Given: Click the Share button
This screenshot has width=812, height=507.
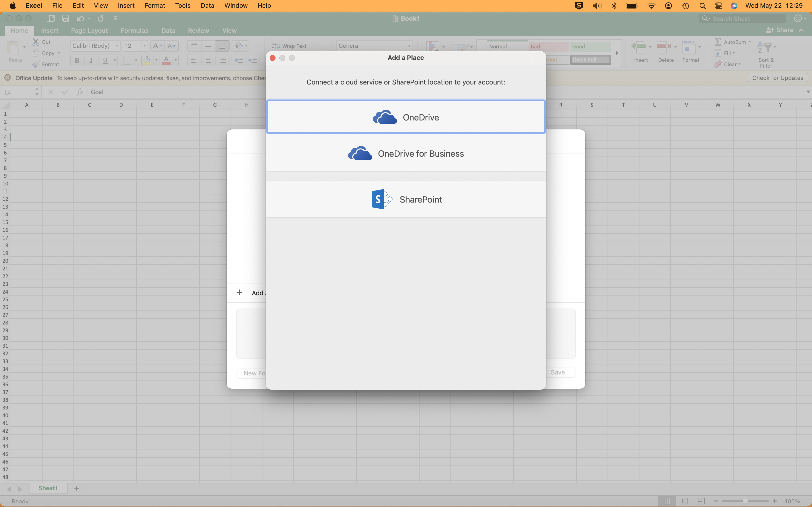Looking at the screenshot, I should (x=780, y=30).
